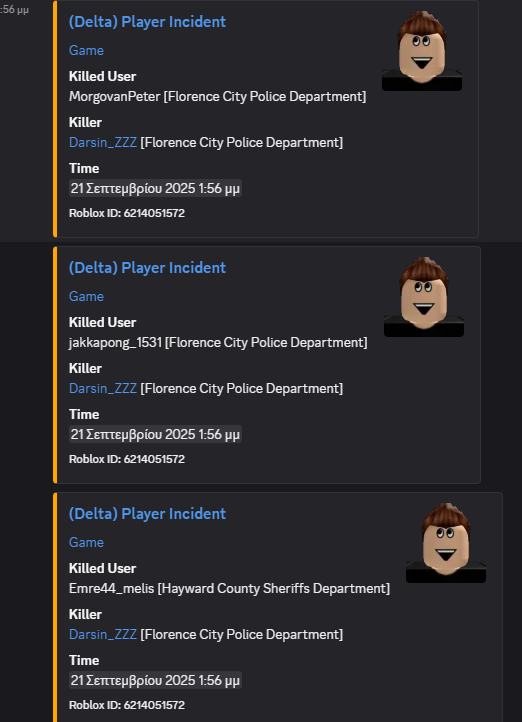
Task: Open Darsin_ZZZ killer link in the second embed
Action: click(103, 388)
